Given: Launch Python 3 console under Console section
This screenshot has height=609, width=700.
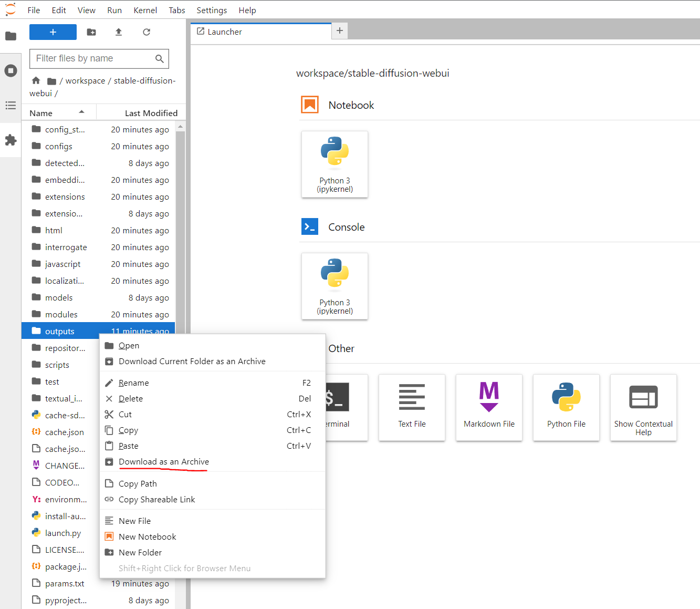Looking at the screenshot, I should point(335,286).
